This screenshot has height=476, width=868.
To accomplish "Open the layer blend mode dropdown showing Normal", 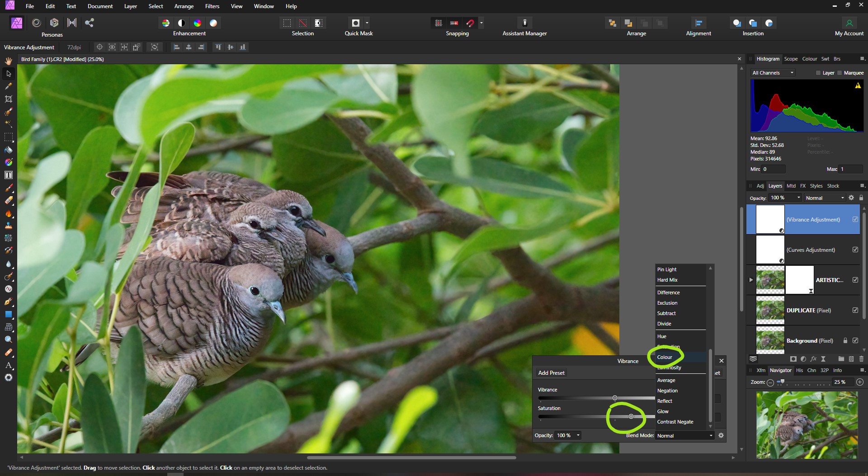I will 824,198.
